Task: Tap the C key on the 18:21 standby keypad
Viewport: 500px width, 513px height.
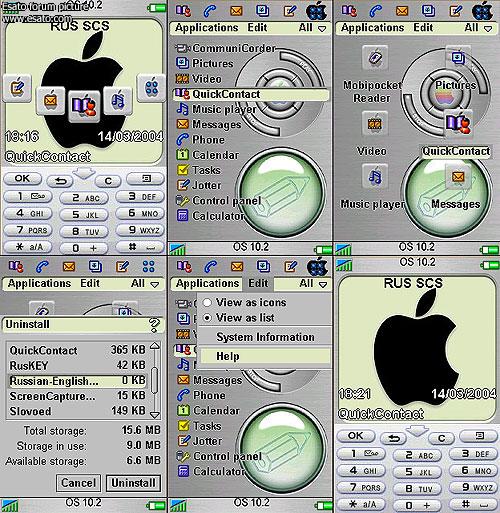Action: (441, 438)
